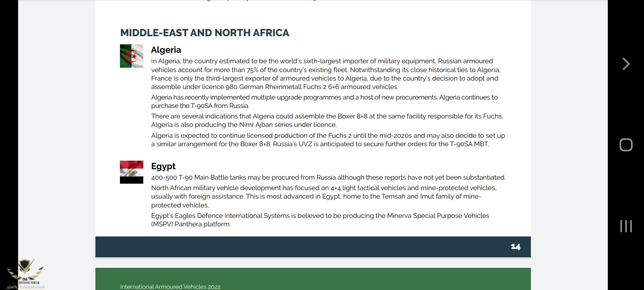644x290 pixels.
Task: Select the 'Egypt' country heading
Action: [163, 166]
